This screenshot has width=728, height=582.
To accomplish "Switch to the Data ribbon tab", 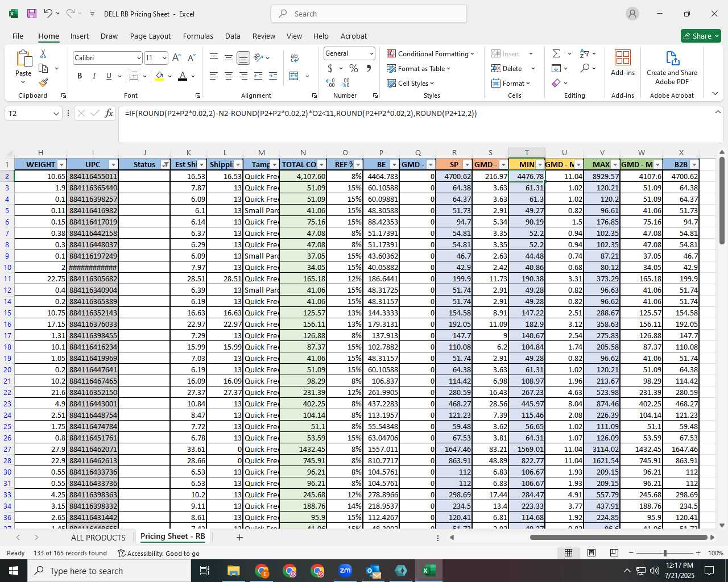I will click(233, 36).
